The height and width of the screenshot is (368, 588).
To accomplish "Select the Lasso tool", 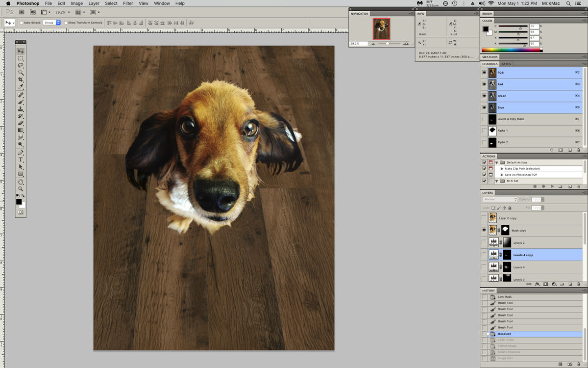I will pyautogui.click(x=21, y=65).
